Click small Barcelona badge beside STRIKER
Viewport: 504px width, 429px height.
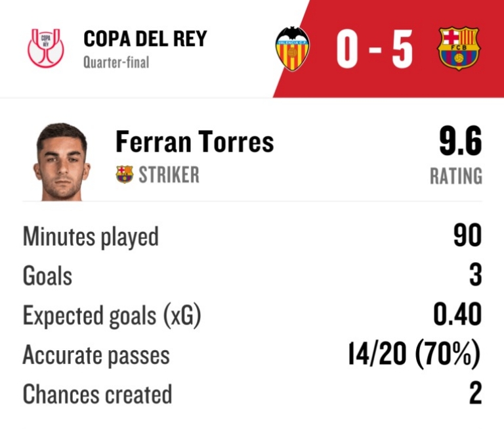click(124, 175)
